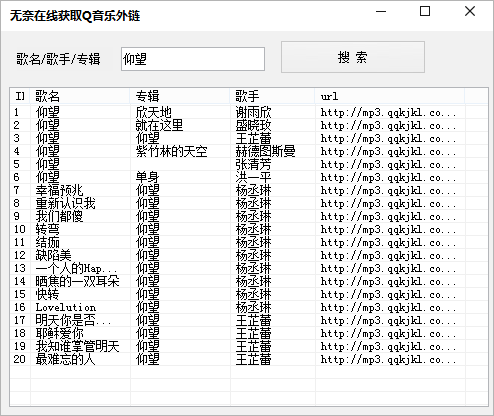The image size is (494, 416).
Task: Select song 幸福预兆
Action: coord(59,191)
